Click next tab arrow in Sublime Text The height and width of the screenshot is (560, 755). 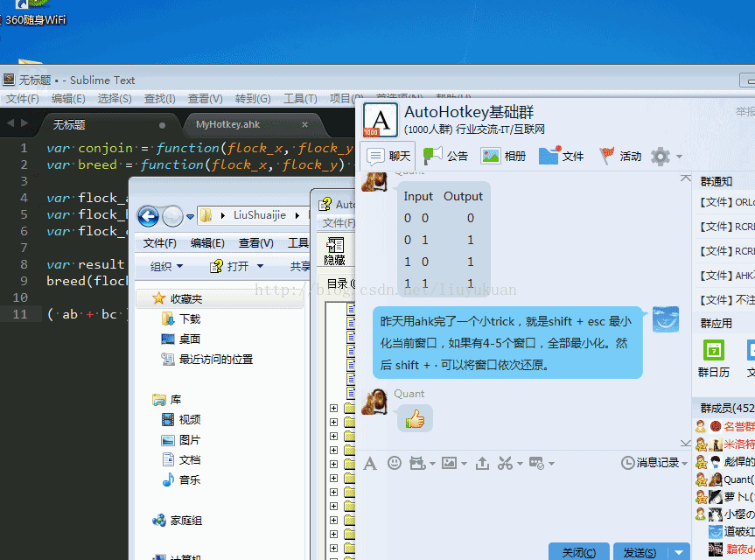point(24,123)
